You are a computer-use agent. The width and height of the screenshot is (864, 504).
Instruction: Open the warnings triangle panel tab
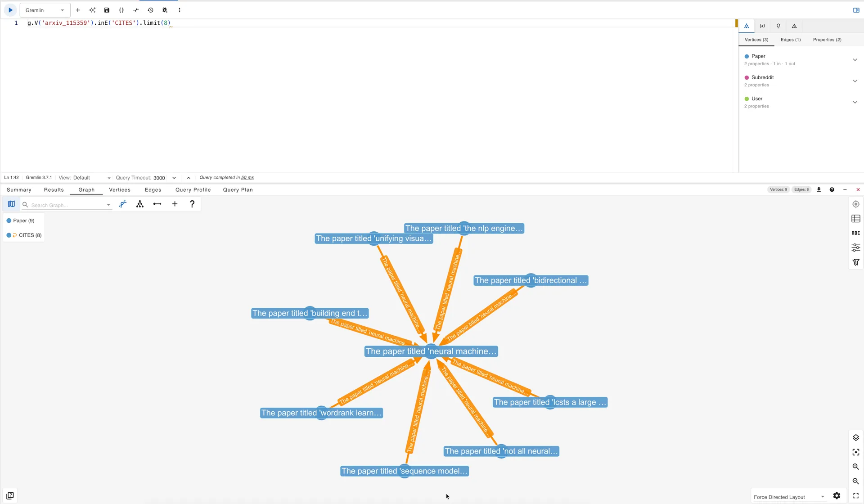pos(794,26)
